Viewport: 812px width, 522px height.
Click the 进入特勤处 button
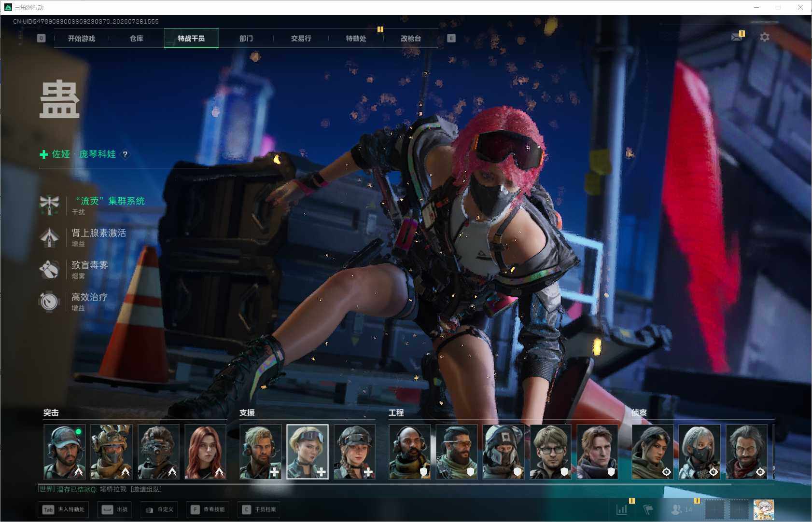coord(64,509)
